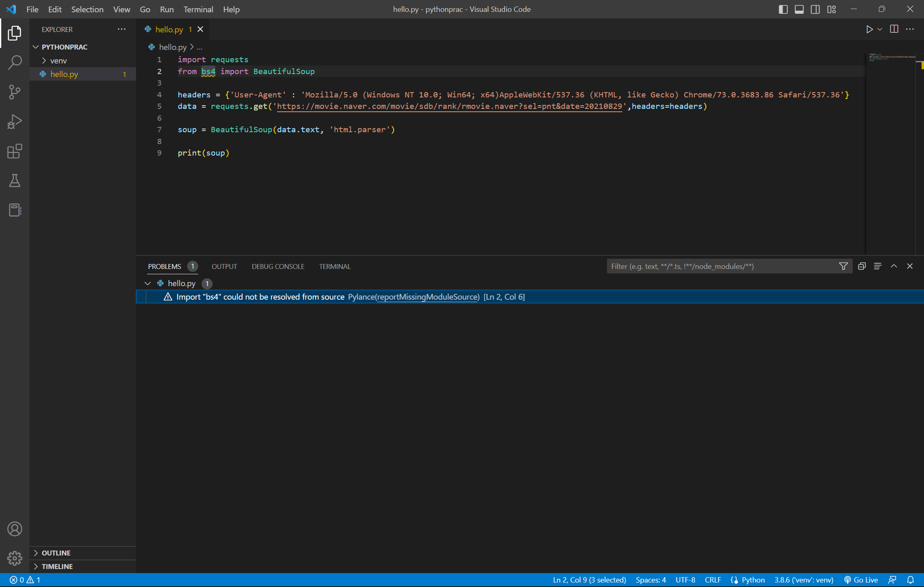Open editor More Actions ellipsis

click(910, 29)
